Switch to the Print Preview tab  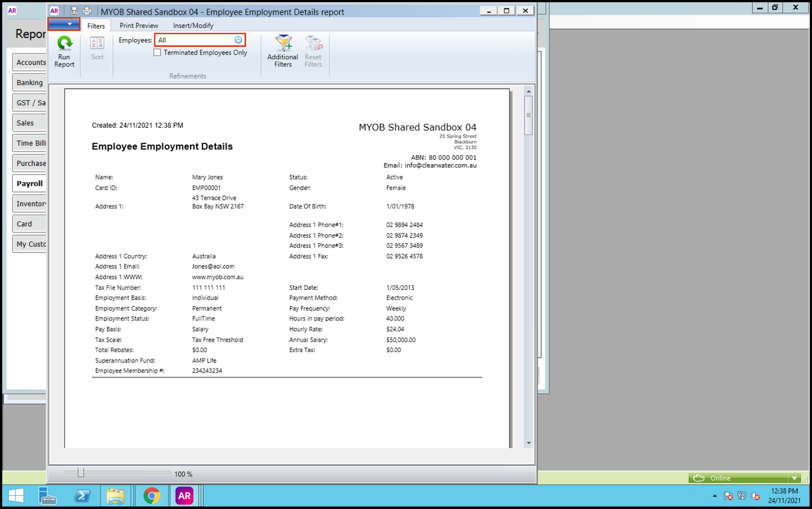[x=139, y=26]
